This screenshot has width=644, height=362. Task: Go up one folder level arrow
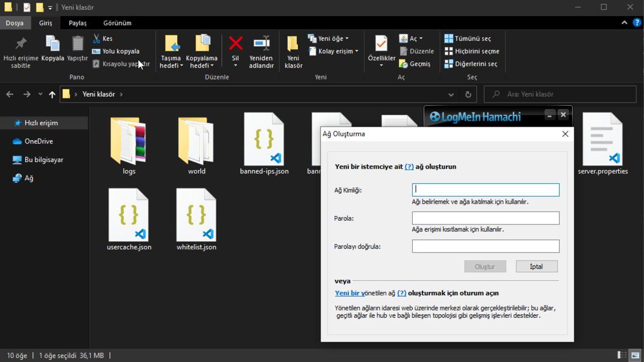pyautogui.click(x=52, y=95)
